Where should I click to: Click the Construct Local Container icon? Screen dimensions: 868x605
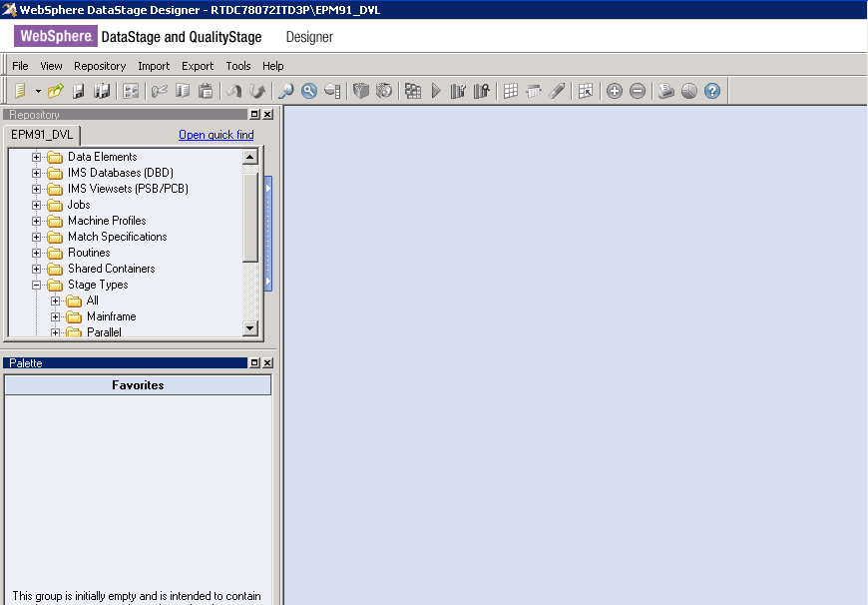tap(361, 90)
